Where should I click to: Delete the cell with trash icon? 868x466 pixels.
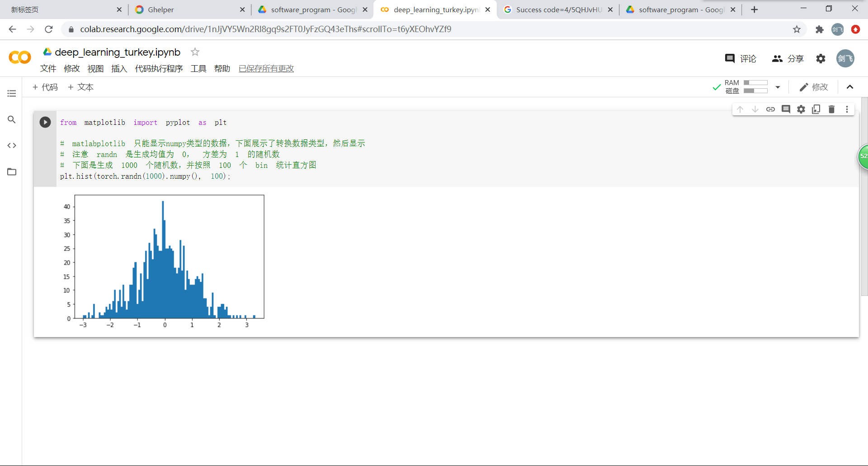pos(831,109)
